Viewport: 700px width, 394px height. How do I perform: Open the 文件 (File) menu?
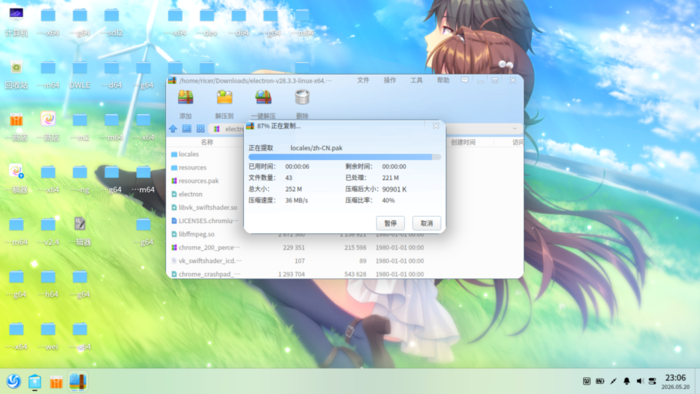point(363,80)
